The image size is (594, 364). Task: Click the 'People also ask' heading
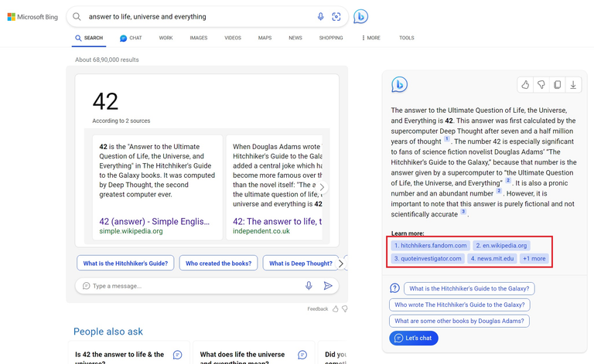pyautogui.click(x=108, y=332)
